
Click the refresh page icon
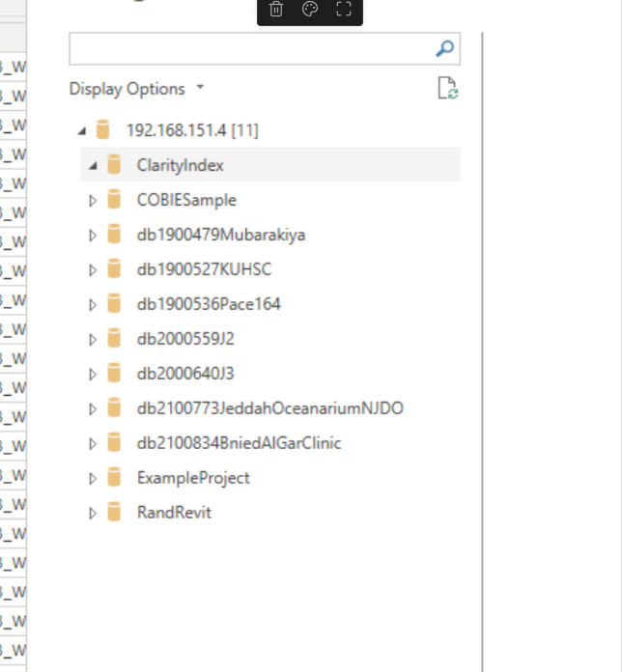point(447,90)
